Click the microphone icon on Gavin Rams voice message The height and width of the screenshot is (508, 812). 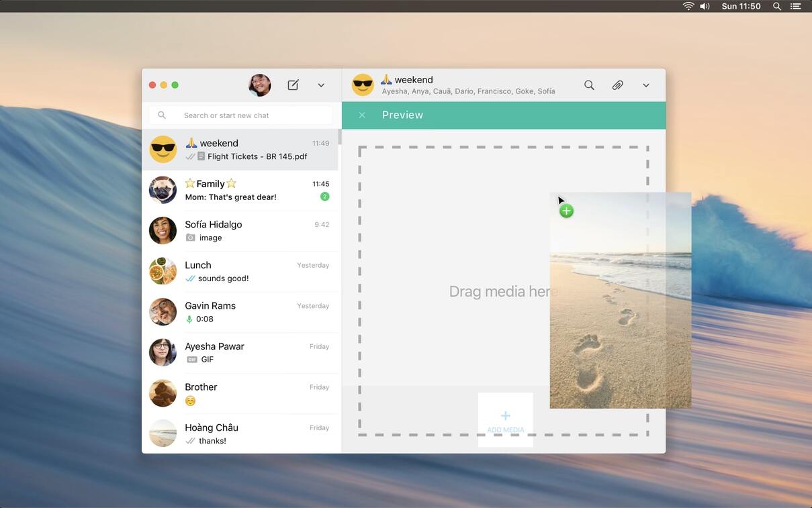pos(189,319)
